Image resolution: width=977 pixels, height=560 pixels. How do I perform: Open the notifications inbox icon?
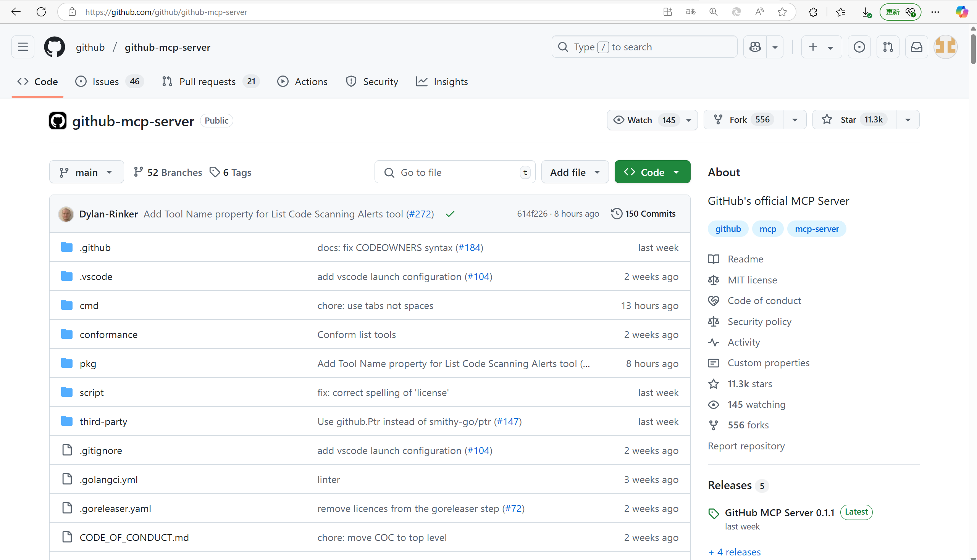coord(916,47)
